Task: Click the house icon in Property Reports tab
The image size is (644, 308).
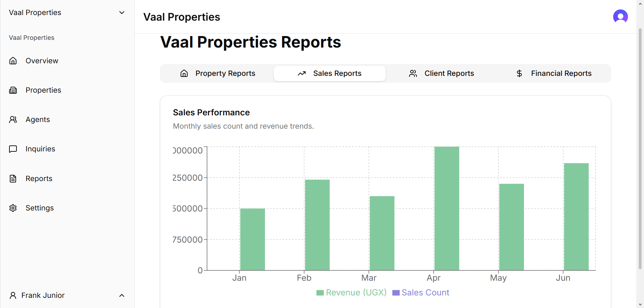Action: pos(184,73)
